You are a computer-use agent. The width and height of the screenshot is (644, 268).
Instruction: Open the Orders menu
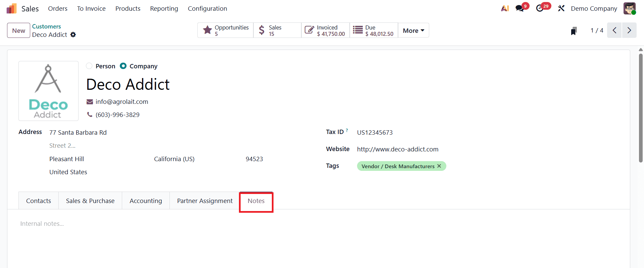coord(58,8)
